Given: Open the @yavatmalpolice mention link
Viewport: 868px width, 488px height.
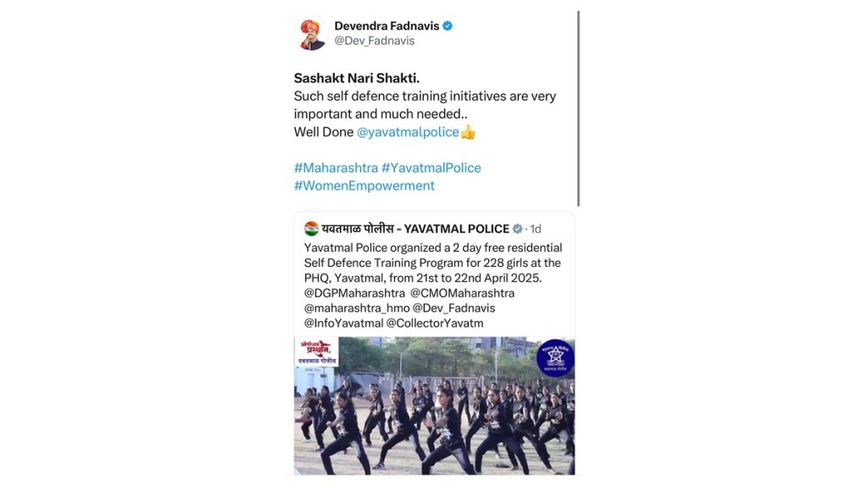Looking at the screenshot, I should point(408,132).
